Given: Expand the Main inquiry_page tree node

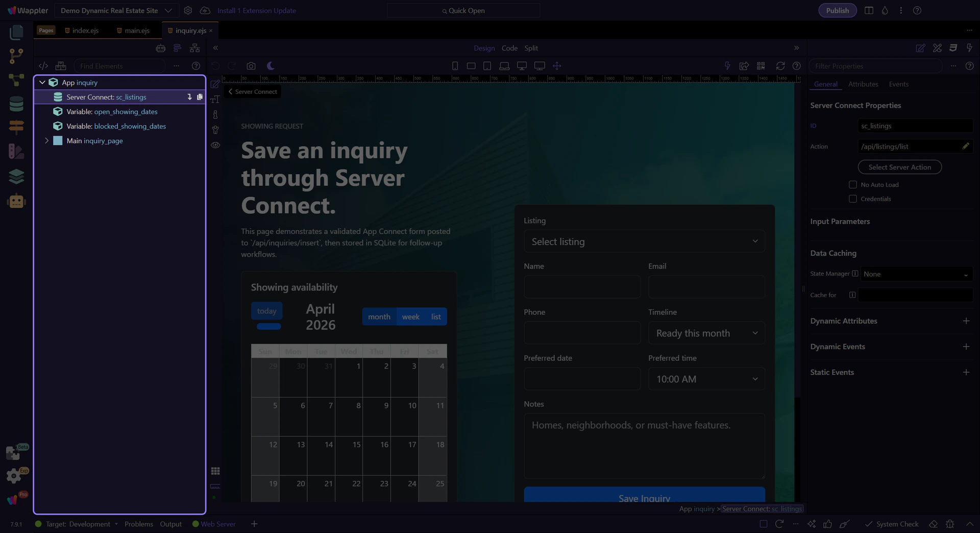Looking at the screenshot, I should (46, 141).
